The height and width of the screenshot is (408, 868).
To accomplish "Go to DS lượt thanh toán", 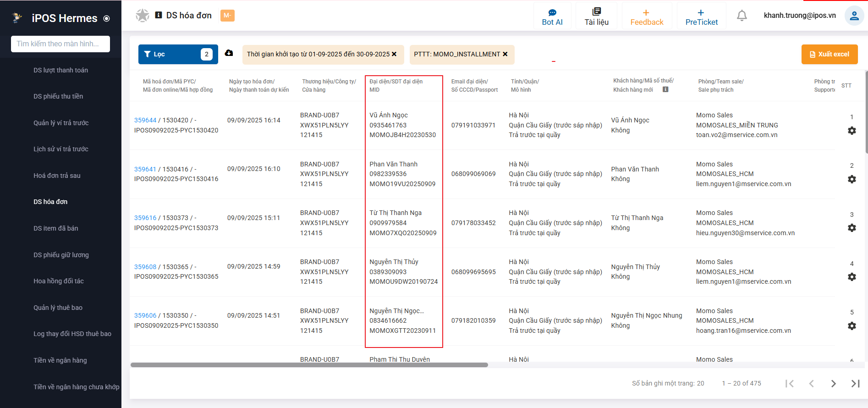I will click(60, 70).
